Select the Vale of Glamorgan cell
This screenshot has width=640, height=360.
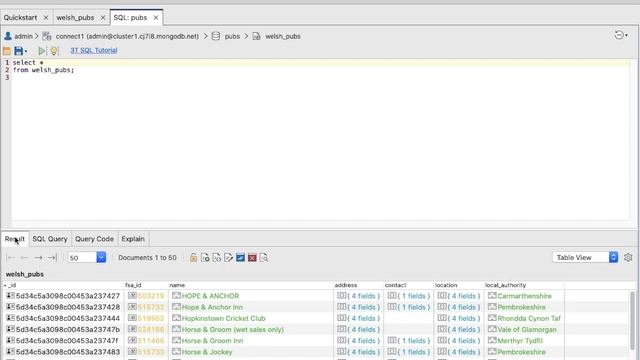(x=524, y=329)
